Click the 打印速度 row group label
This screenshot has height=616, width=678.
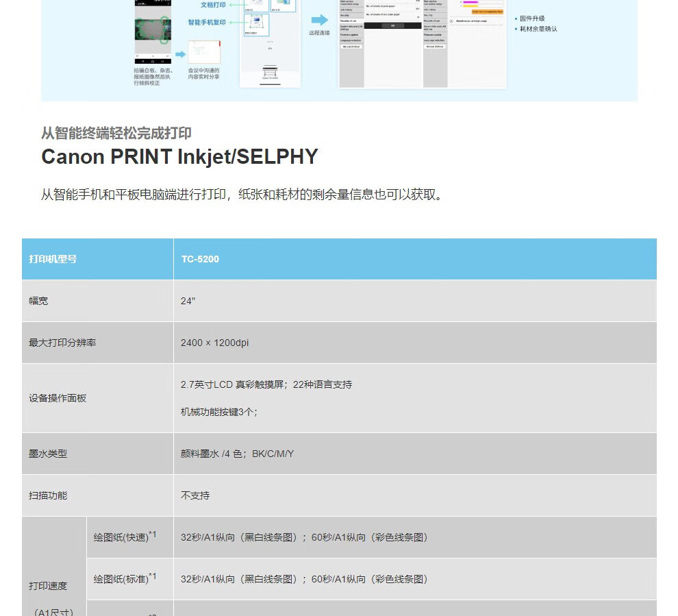[49, 586]
